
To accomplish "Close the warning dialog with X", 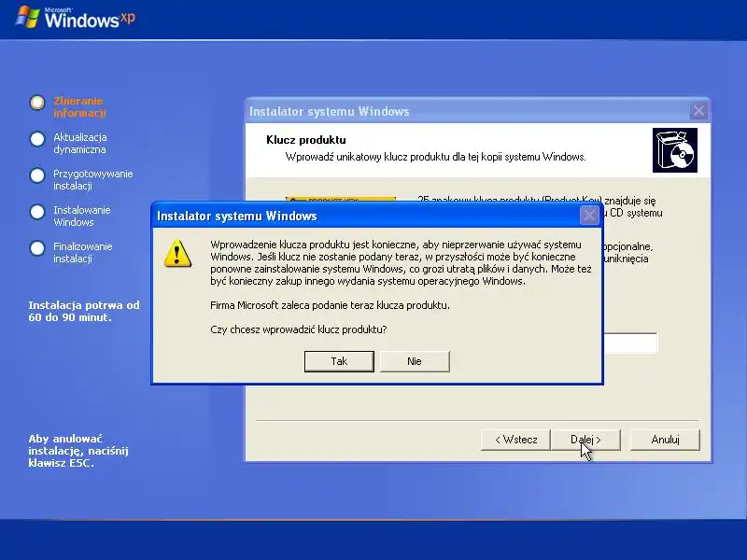I will point(589,216).
